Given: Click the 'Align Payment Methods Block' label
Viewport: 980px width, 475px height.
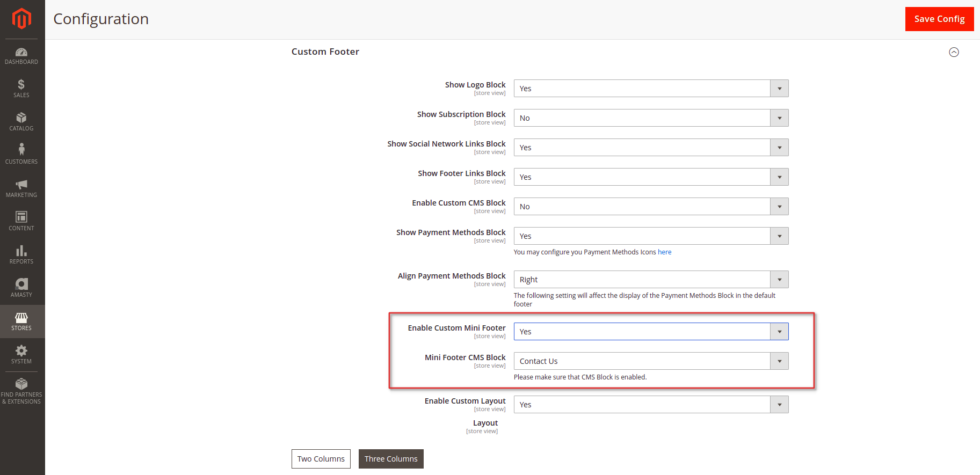Looking at the screenshot, I should (x=452, y=276).
